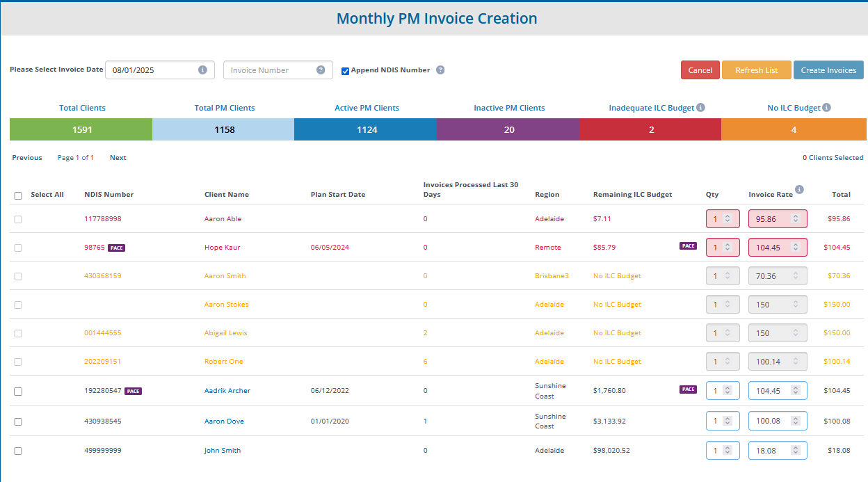Image resolution: width=868 pixels, height=482 pixels.
Task: Click help icon inside Invoice Number field
Action: pyautogui.click(x=321, y=70)
